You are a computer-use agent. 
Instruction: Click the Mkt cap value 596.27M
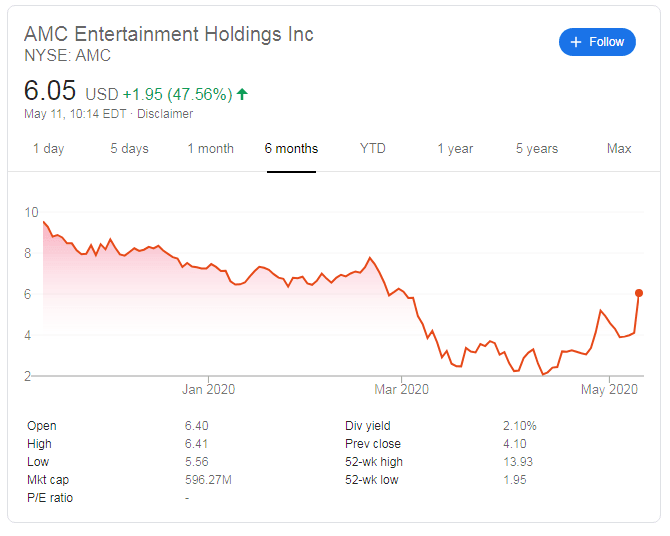pyautogui.click(x=208, y=480)
